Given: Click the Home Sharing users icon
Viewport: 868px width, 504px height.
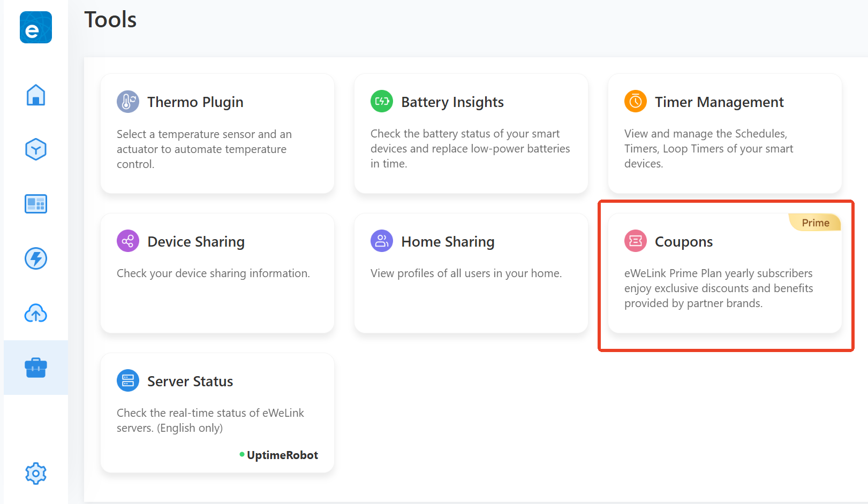Looking at the screenshot, I should (x=381, y=241).
